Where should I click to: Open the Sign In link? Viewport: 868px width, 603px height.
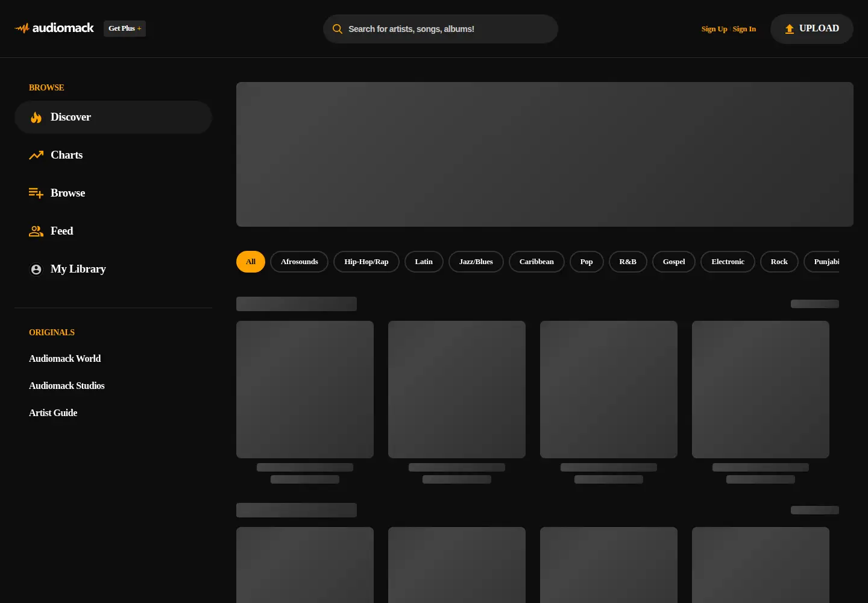pos(744,29)
